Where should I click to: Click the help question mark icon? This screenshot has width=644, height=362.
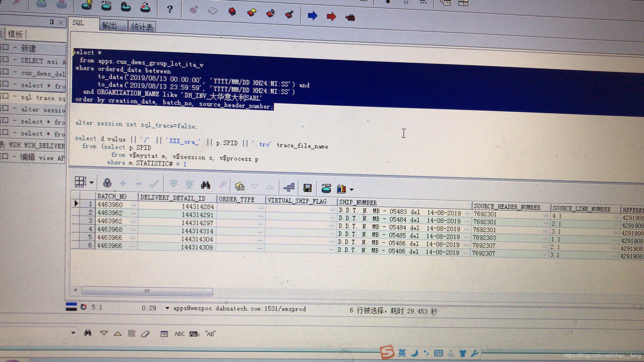170,9
